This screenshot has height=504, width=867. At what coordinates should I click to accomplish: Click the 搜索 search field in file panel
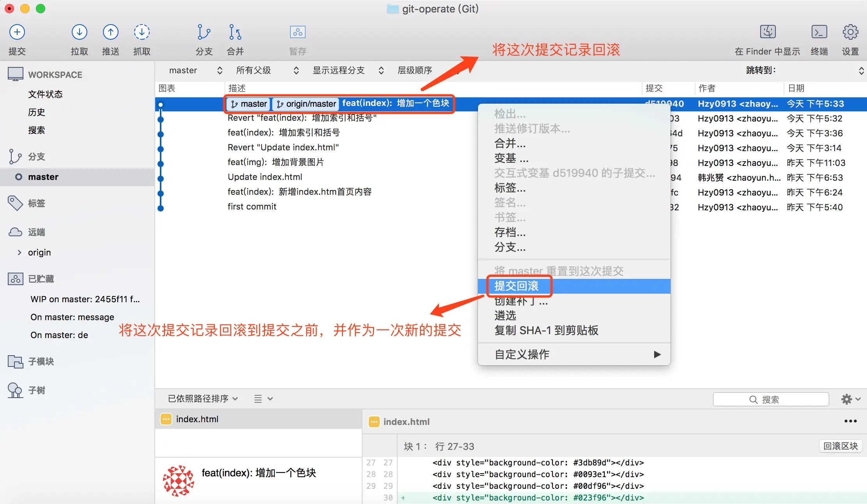(x=771, y=399)
